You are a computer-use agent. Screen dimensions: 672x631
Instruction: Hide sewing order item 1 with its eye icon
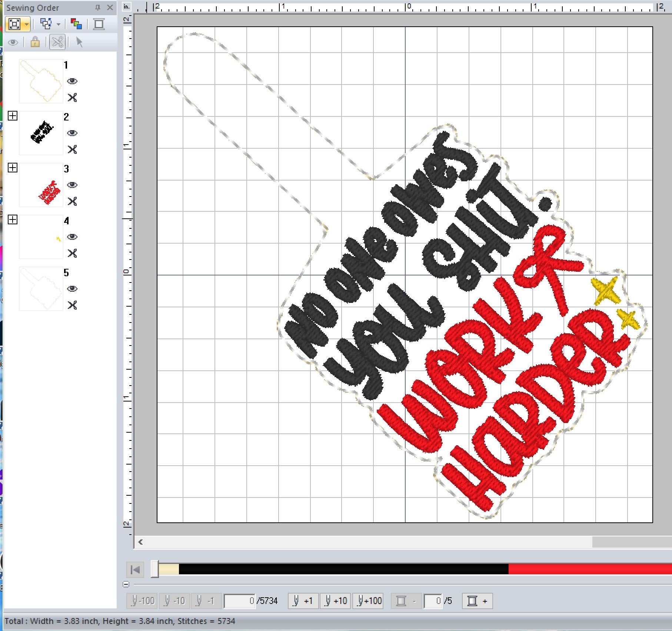pyautogui.click(x=72, y=81)
